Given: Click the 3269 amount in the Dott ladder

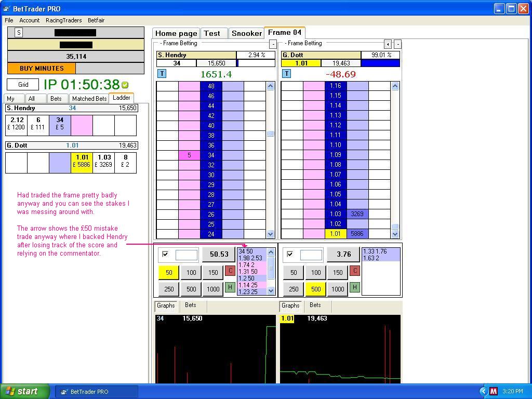Looking at the screenshot, I should (x=357, y=214).
